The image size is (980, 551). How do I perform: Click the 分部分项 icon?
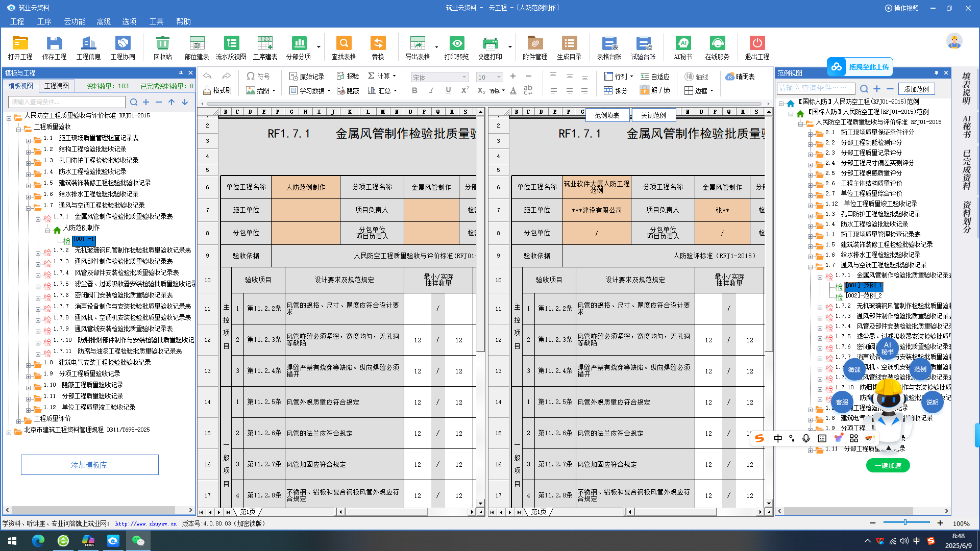299,47
